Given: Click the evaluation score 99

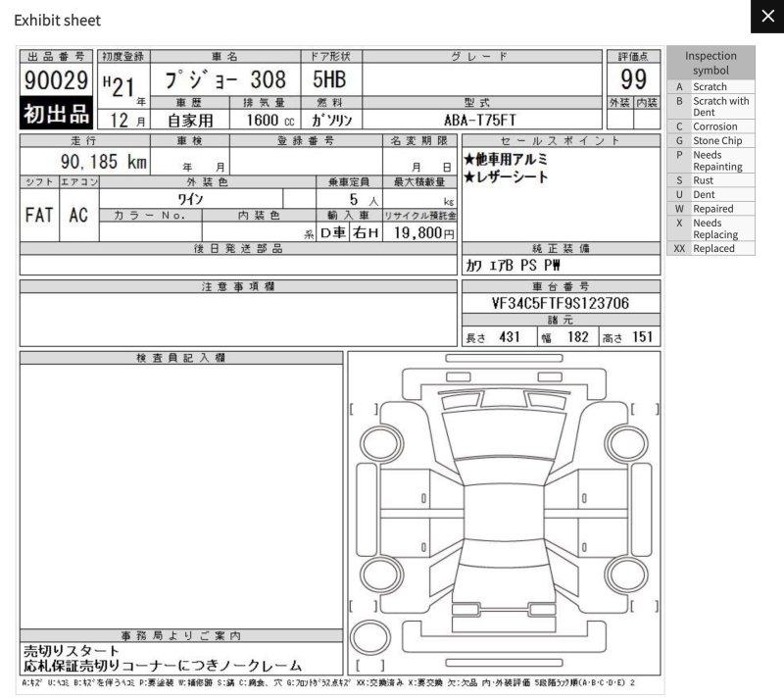Looking at the screenshot, I should pos(633,81).
